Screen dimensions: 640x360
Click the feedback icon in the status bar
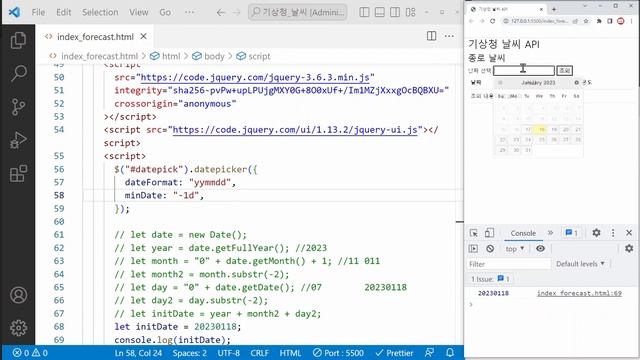tap(429, 353)
